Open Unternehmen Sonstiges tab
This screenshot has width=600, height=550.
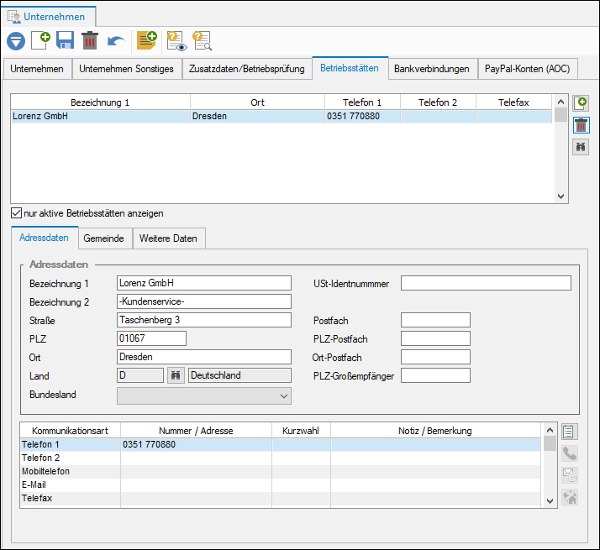tap(126, 69)
